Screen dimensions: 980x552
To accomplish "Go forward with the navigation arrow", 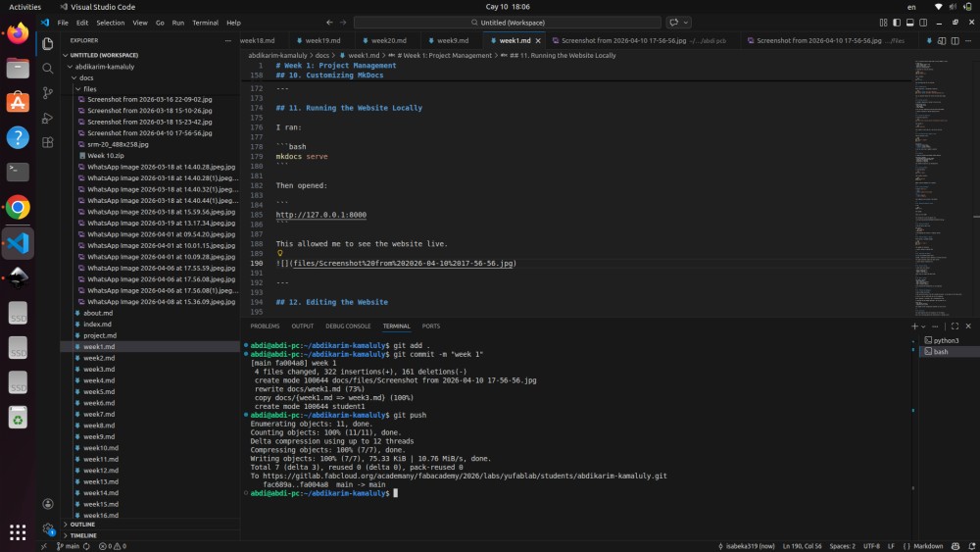I will [342, 23].
